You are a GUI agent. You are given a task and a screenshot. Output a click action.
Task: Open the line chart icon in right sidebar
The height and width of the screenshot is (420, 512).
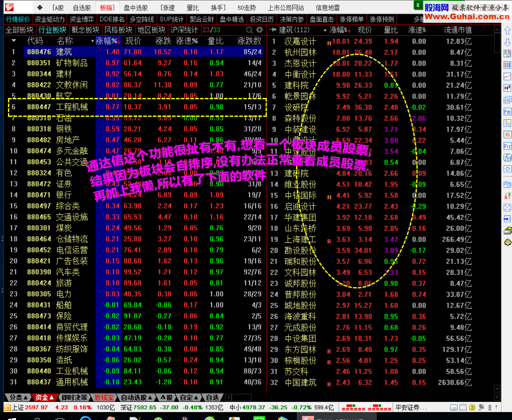[x=507, y=77]
